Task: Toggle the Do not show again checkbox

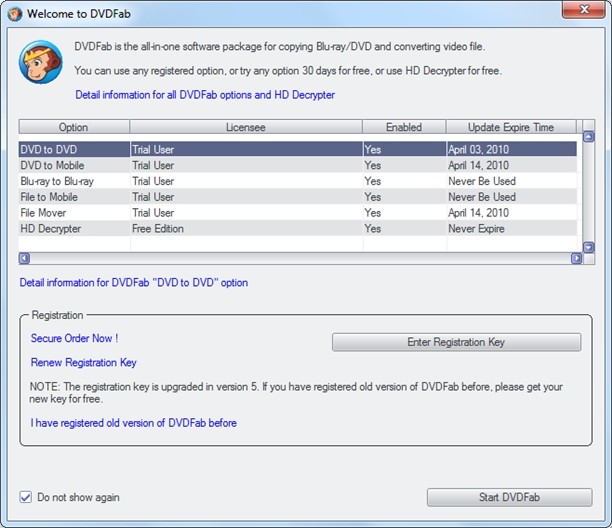Action: [26, 497]
